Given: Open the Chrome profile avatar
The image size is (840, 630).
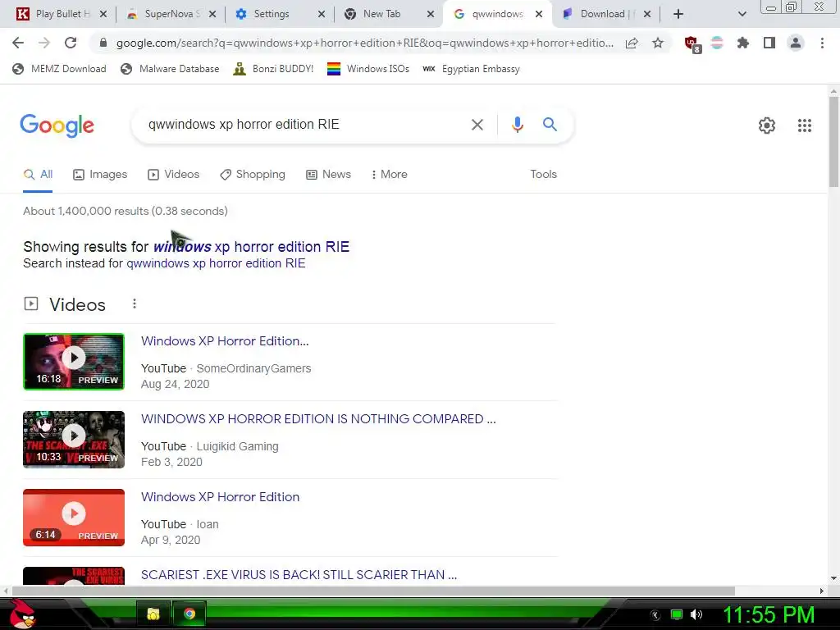Looking at the screenshot, I should pyautogui.click(x=796, y=43).
